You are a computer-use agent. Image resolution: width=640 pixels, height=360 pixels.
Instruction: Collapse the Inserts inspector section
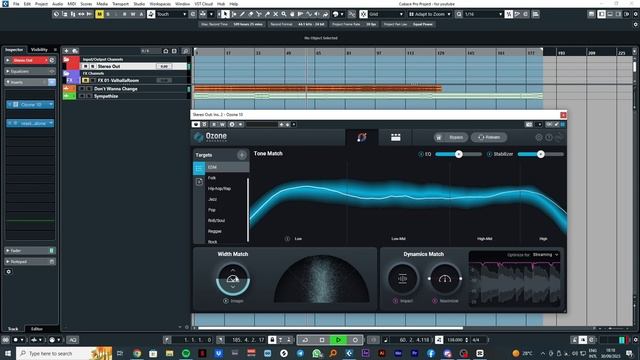(30, 82)
